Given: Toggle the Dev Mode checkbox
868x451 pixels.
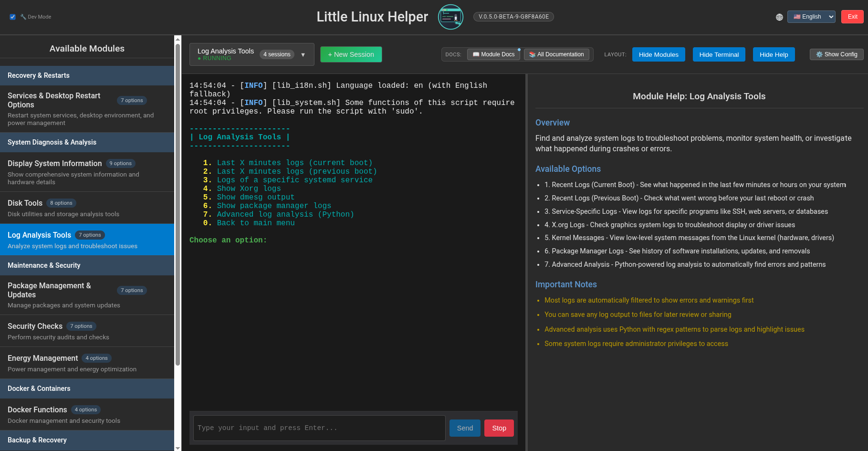Looking at the screenshot, I should click(x=12, y=17).
